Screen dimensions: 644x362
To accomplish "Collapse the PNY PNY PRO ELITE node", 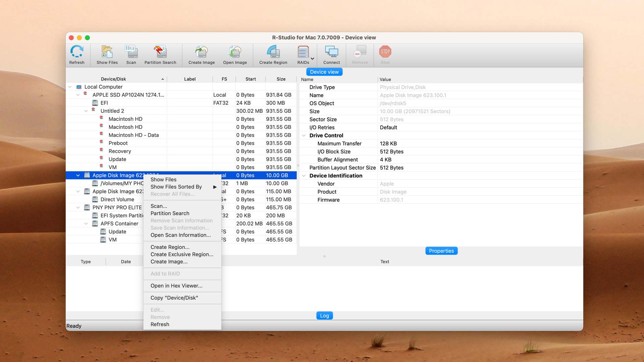I will click(78, 207).
